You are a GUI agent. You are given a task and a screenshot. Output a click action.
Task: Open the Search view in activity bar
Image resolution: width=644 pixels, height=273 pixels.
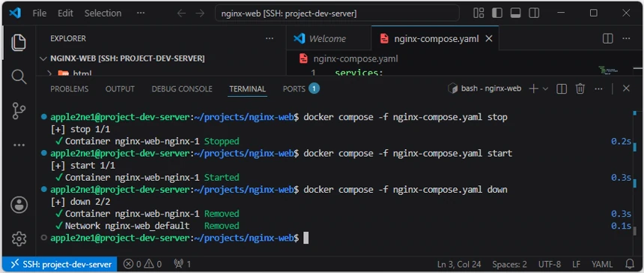tap(19, 77)
